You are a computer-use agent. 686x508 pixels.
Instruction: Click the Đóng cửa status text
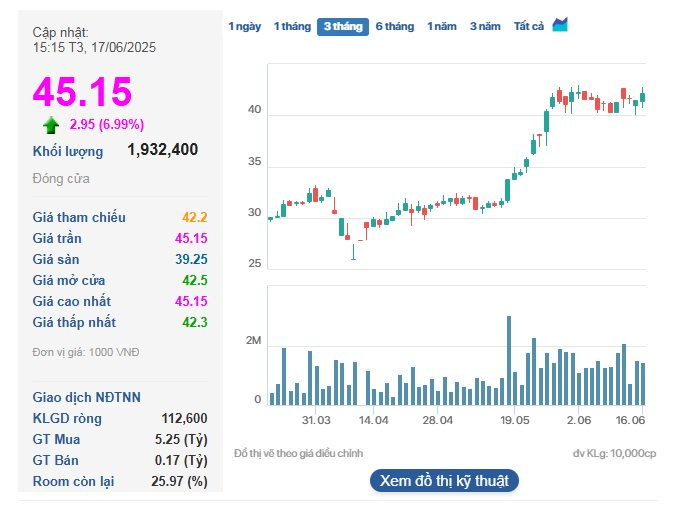61,179
